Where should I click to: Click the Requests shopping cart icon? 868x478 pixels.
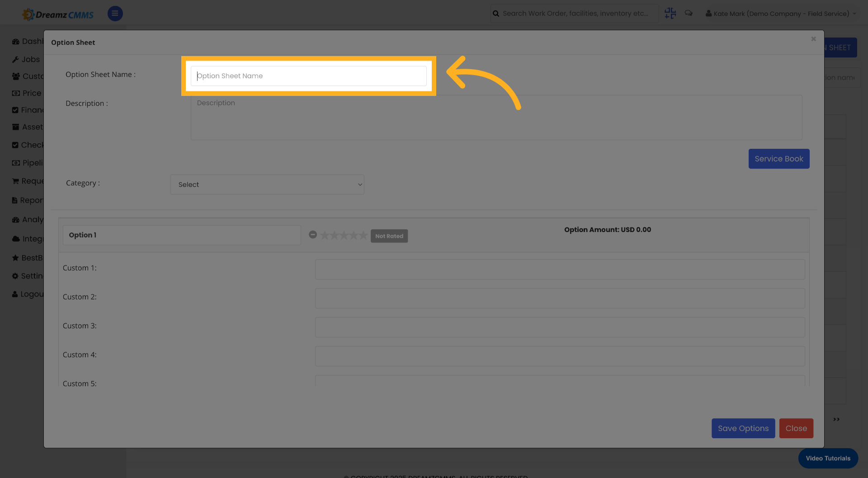(15, 181)
